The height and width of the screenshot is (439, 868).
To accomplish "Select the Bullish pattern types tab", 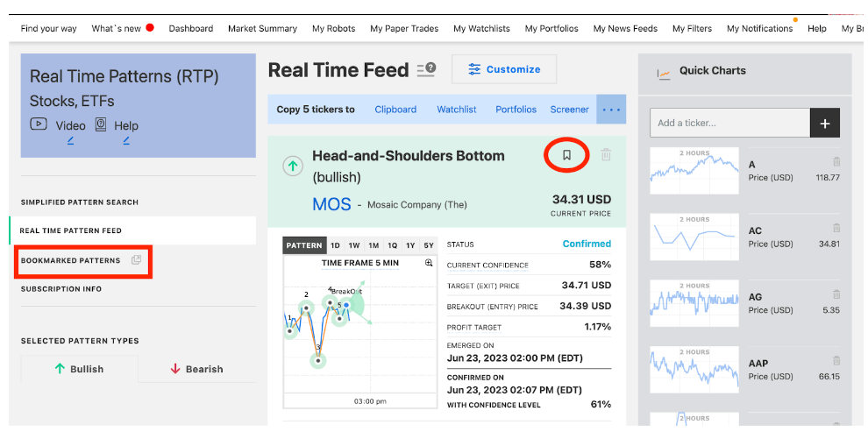I will [79, 369].
